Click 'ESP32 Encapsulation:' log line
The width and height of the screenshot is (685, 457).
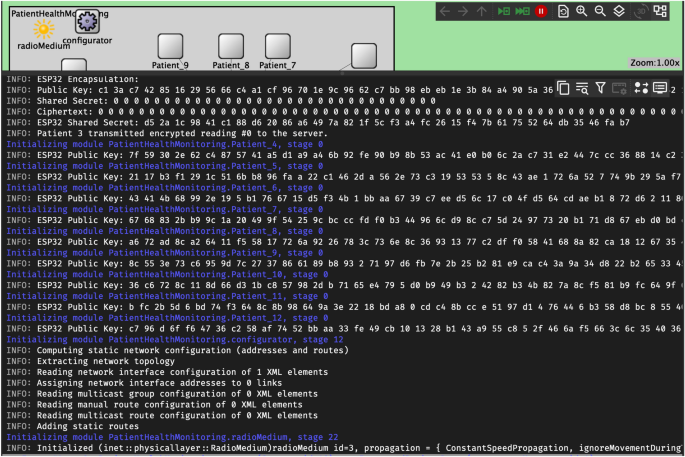(73, 79)
